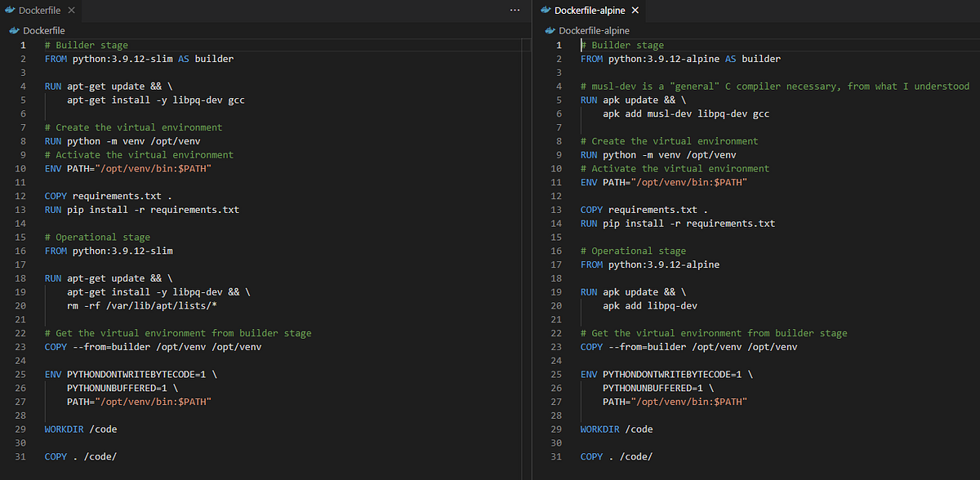Image resolution: width=980 pixels, height=480 pixels.
Task: Click the FROM python:3.9.12-alpine line
Action: [x=651, y=264]
